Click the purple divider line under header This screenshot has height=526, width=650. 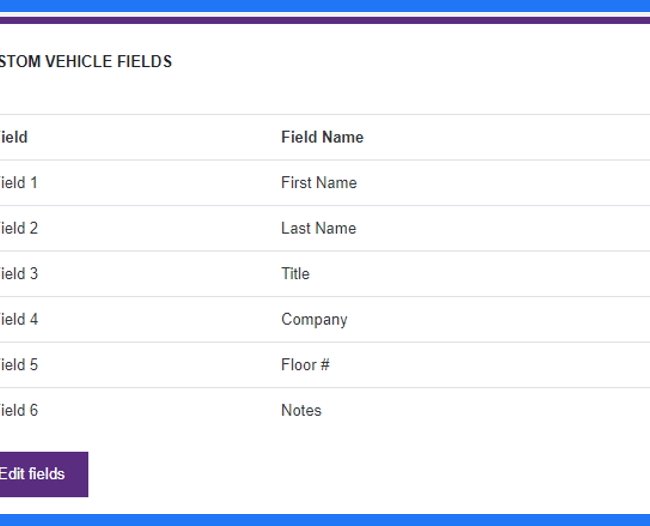coord(325,20)
